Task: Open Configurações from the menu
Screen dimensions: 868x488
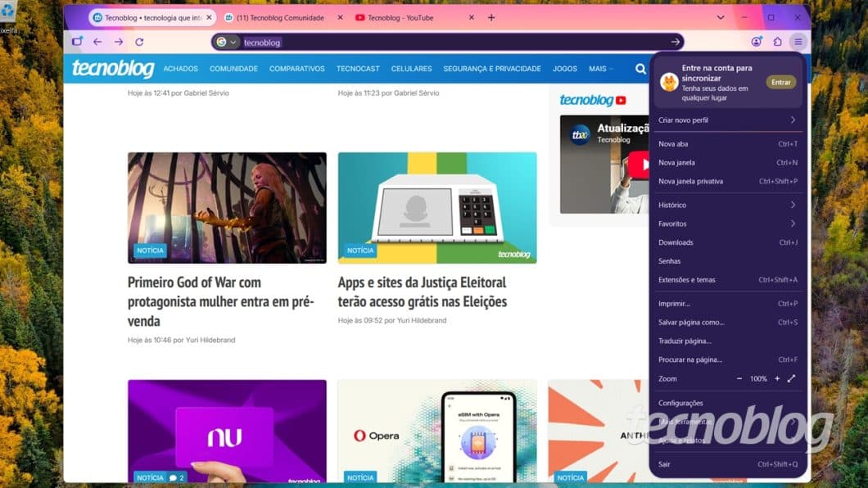Action: pos(727,403)
